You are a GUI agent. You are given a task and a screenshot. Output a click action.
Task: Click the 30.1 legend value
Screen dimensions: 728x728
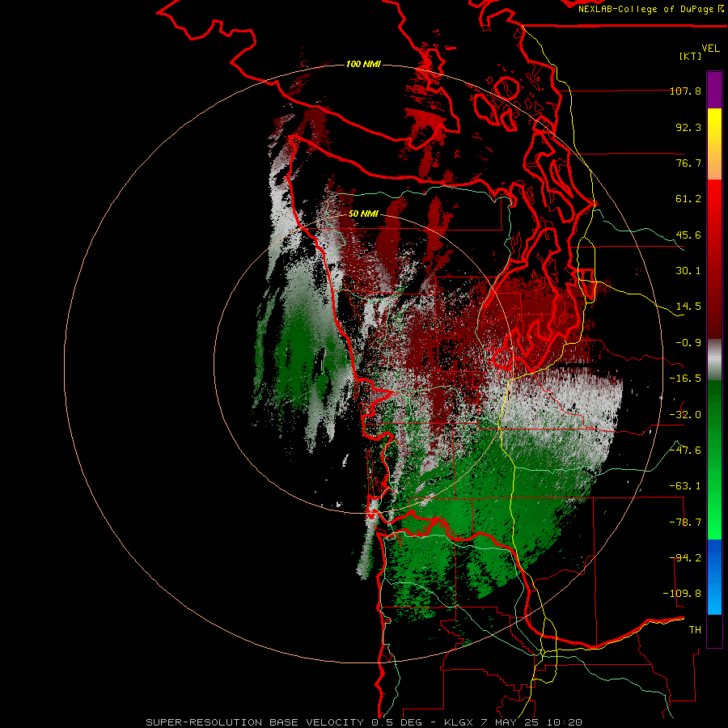[688, 271]
